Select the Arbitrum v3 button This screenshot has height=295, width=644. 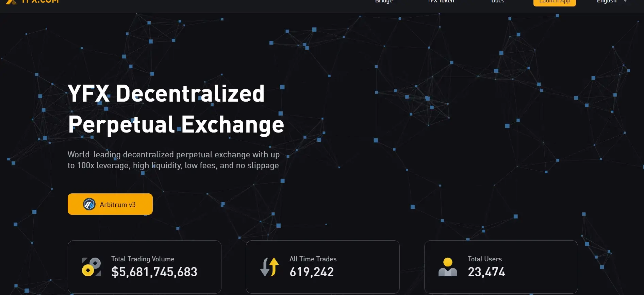(110, 204)
